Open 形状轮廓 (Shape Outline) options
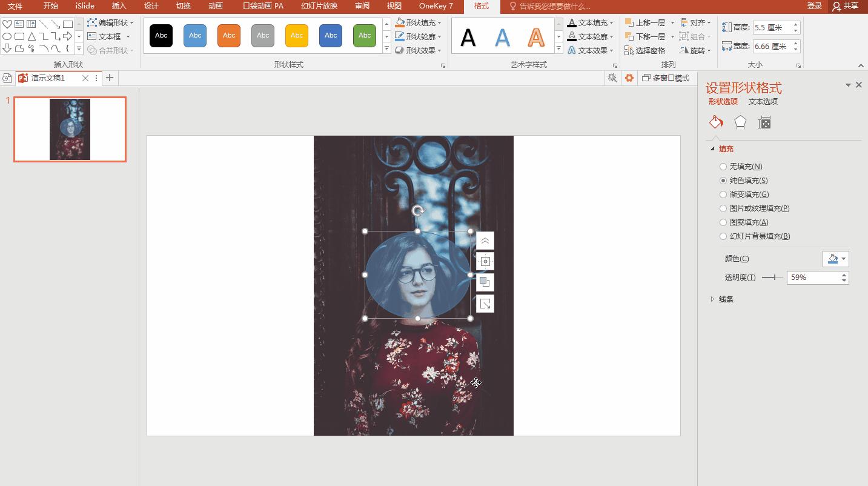 [x=418, y=36]
